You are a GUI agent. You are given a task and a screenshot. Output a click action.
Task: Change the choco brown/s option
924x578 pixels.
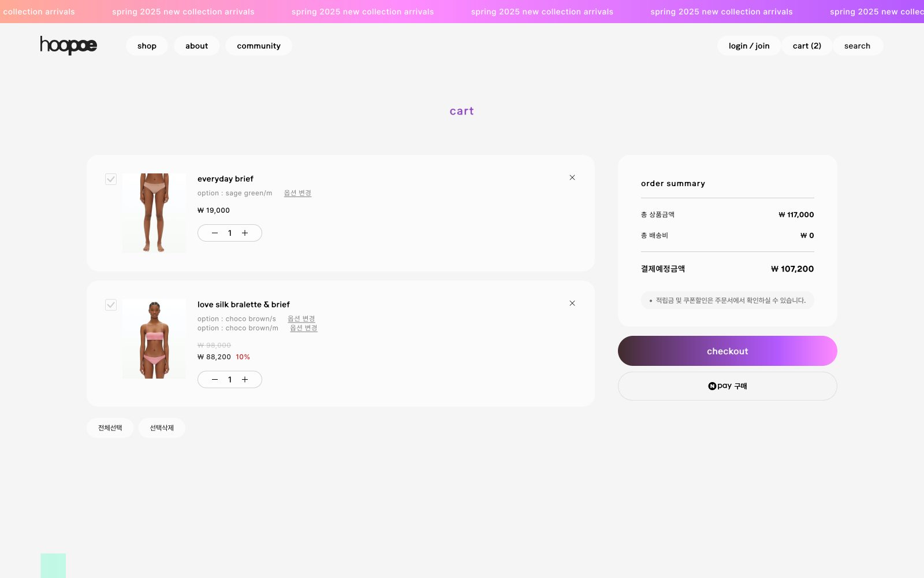click(x=301, y=318)
